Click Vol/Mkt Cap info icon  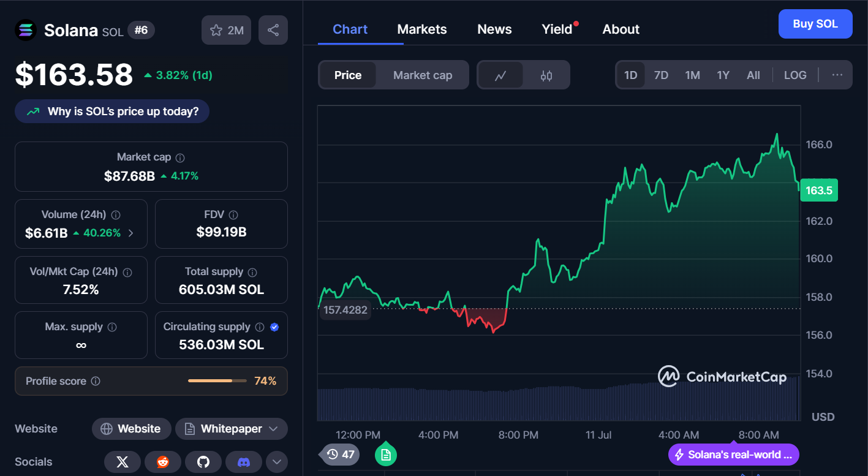click(128, 272)
